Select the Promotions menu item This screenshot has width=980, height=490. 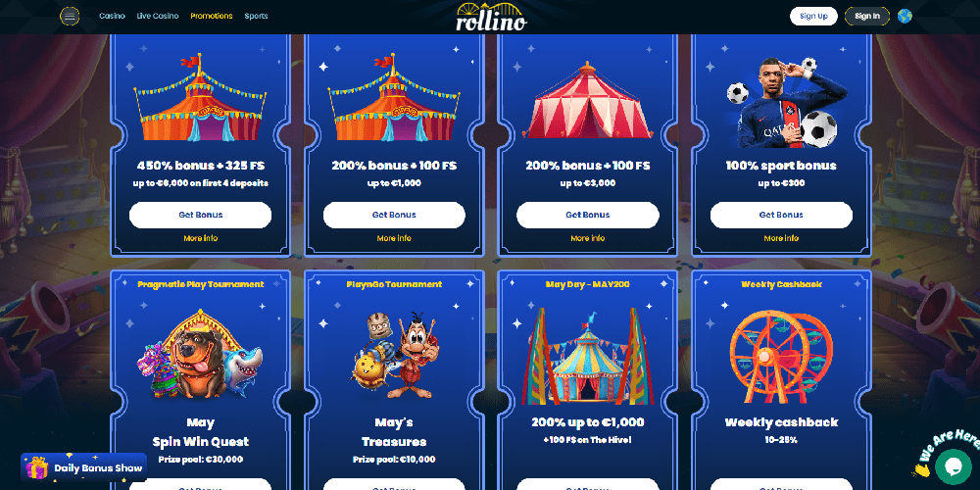pos(212,17)
